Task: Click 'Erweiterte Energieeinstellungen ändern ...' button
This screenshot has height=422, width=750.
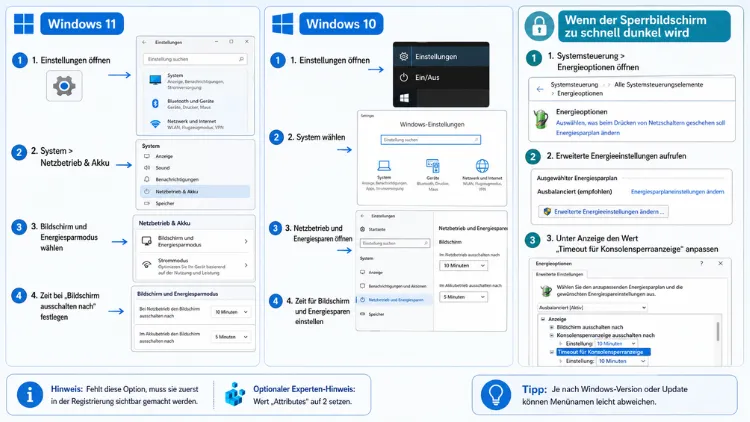Action: pyautogui.click(x=604, y=211)
